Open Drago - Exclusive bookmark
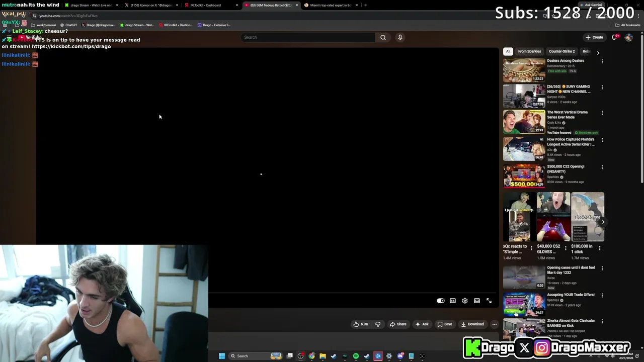Screen dimensions: 644x362 click(214, 25)
